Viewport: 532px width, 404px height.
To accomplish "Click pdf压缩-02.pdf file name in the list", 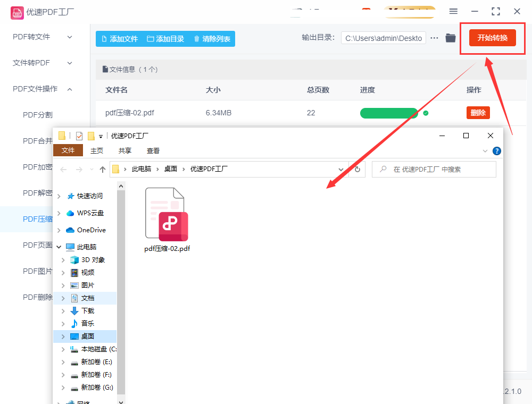I will click(x=130, y=113).
